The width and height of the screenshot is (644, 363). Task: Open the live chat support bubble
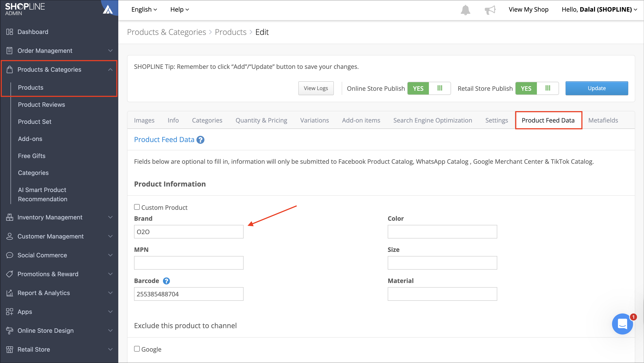tap(622, 324)
